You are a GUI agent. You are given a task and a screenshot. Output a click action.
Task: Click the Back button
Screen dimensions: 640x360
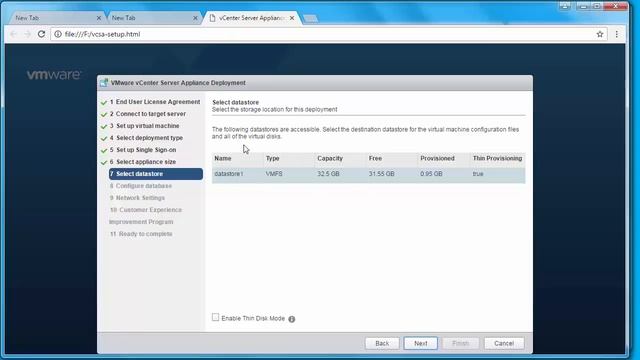coord(382,343)
